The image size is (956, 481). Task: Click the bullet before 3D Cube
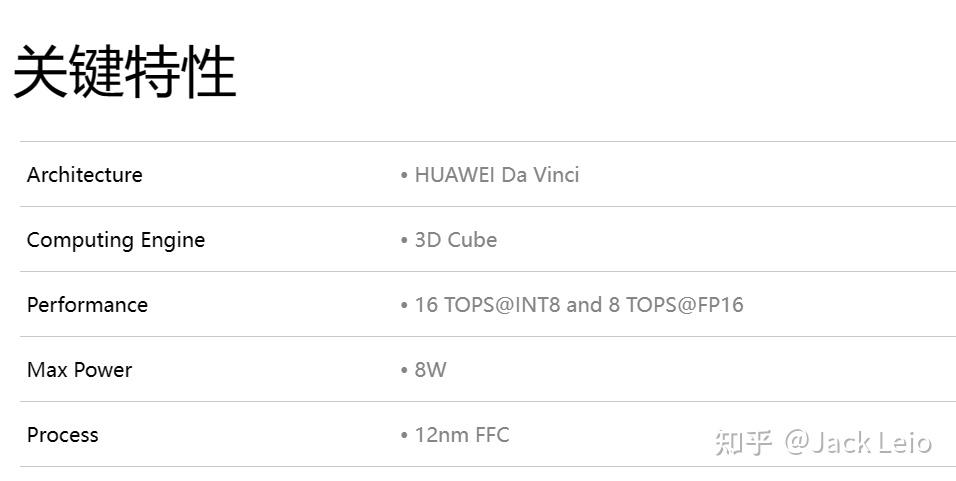pyautogui.click(x=404, y=241)
